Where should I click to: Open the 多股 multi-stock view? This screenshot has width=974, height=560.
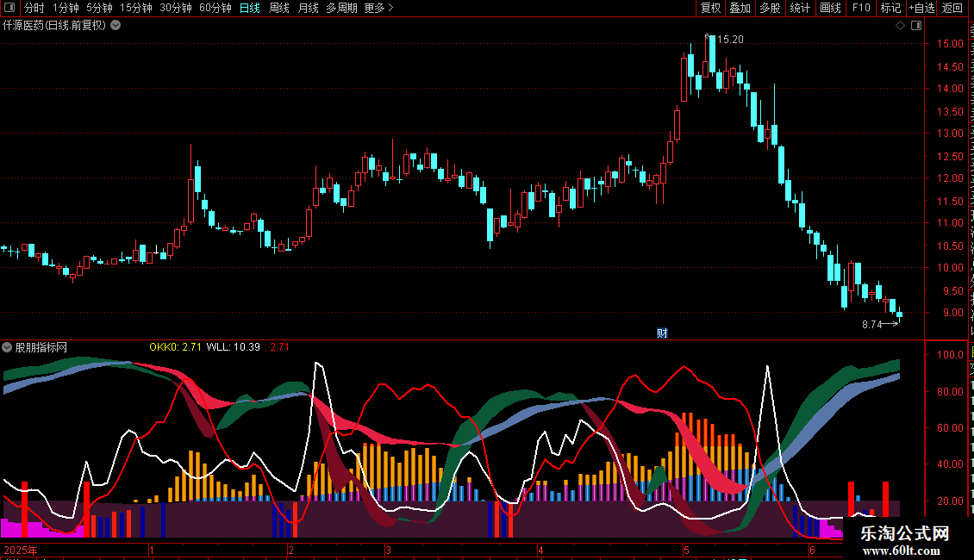770,8
